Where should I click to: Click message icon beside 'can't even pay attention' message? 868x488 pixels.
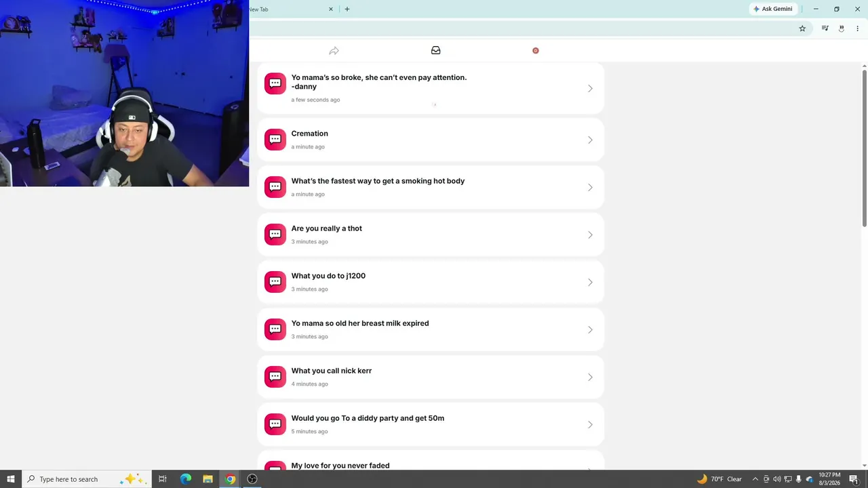pyautogui.click(x=275, y=84)
